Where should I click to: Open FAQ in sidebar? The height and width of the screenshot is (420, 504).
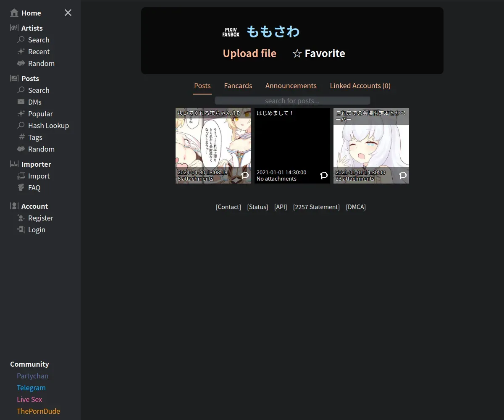(34, 188)
